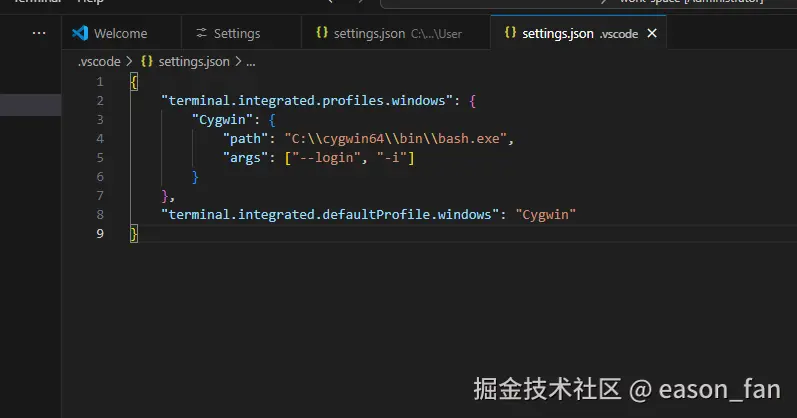Click the .vscode breadcrumb folder
The image size is (797, 418).
[x=99, y=62]
